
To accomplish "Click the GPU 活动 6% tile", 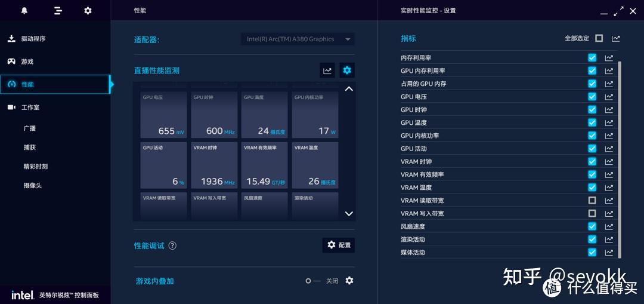I will point(163,165).
